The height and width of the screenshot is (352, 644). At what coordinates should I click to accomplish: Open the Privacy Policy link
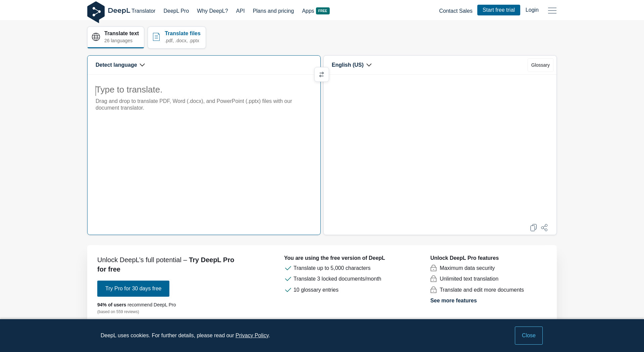(x=252, y=336)
